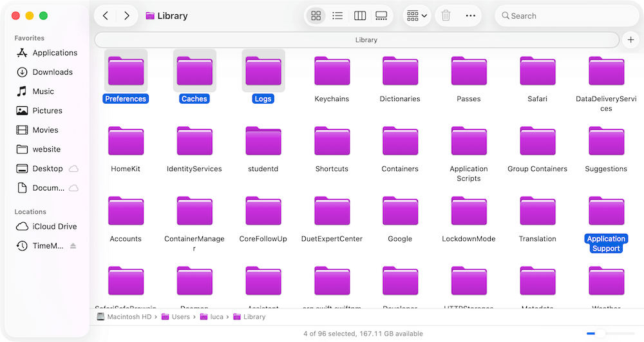Select the Passes folder

[469, 78]
